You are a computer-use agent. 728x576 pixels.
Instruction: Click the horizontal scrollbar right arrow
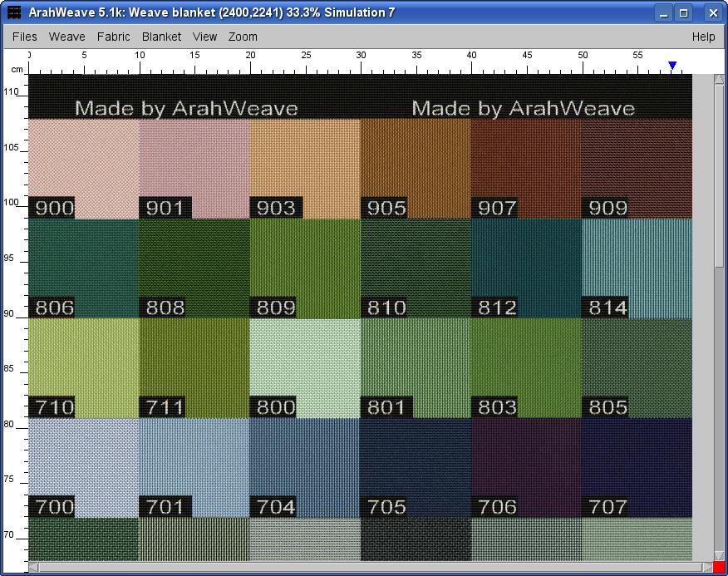coord(707,567)
